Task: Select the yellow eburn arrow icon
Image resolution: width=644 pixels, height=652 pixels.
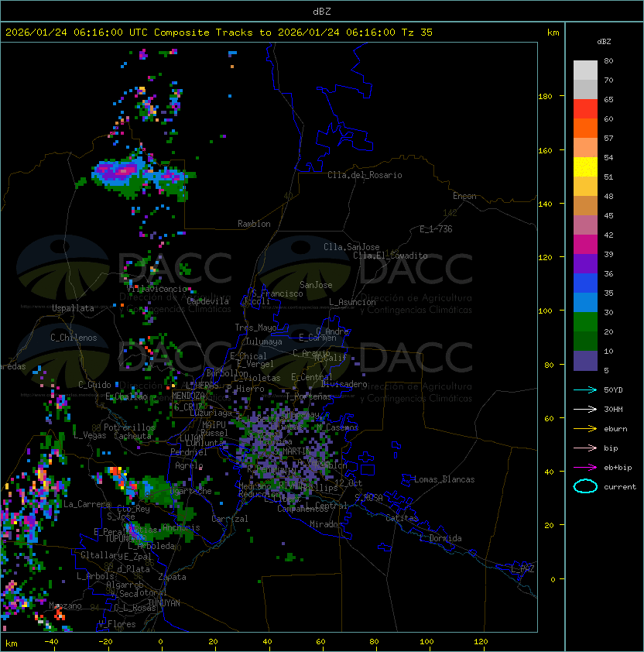Action: pyautogui.click(x=585, y=428)
